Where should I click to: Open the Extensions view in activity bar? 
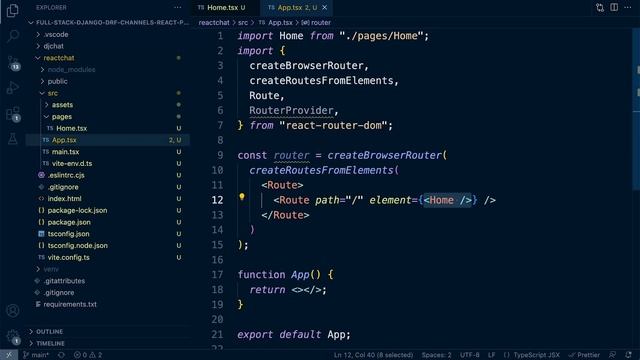pos(13,114)
